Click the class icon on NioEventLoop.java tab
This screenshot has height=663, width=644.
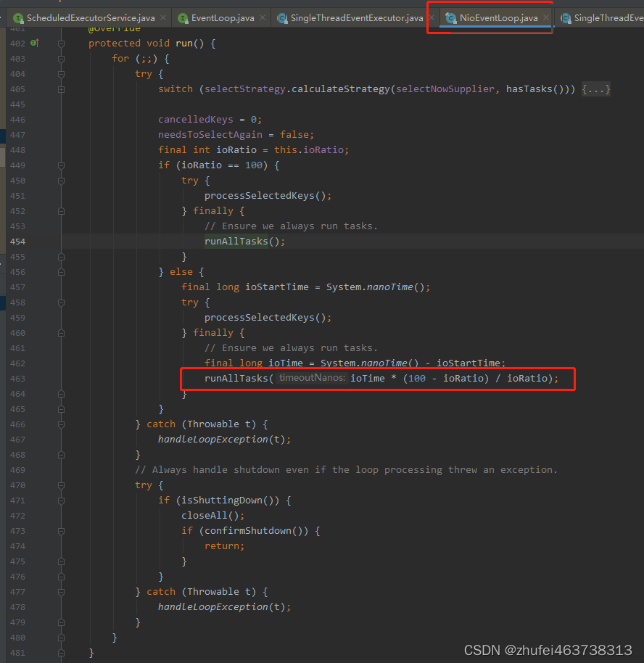pos(451,18)
